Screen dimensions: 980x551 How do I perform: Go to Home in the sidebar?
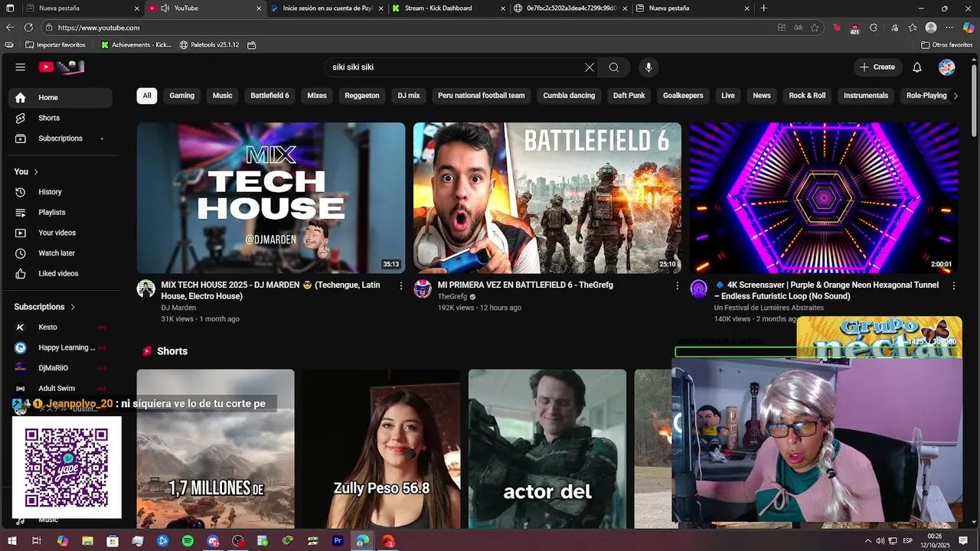60,97
